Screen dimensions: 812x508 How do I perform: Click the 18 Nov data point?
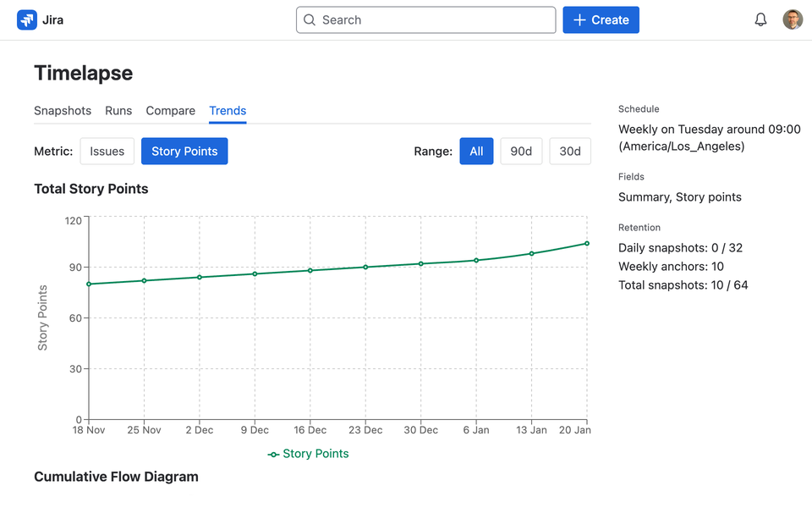(x=89, y=284)
